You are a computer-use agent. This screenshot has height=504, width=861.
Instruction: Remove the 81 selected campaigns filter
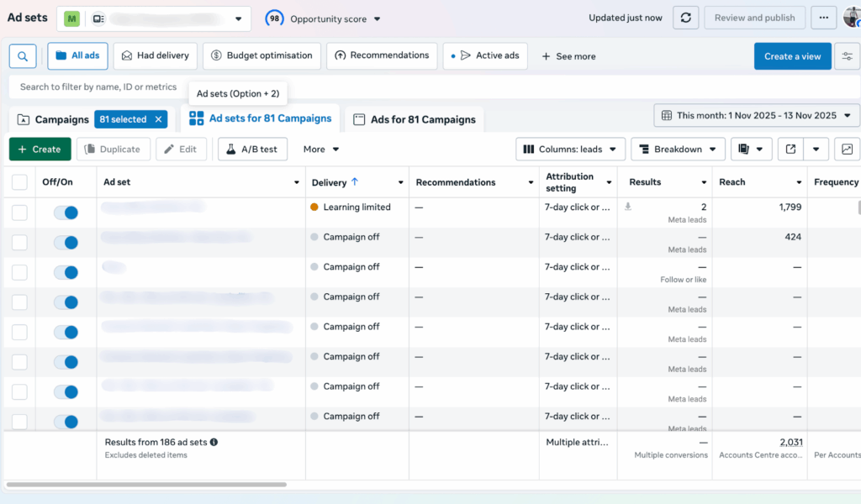pos(158,119)
